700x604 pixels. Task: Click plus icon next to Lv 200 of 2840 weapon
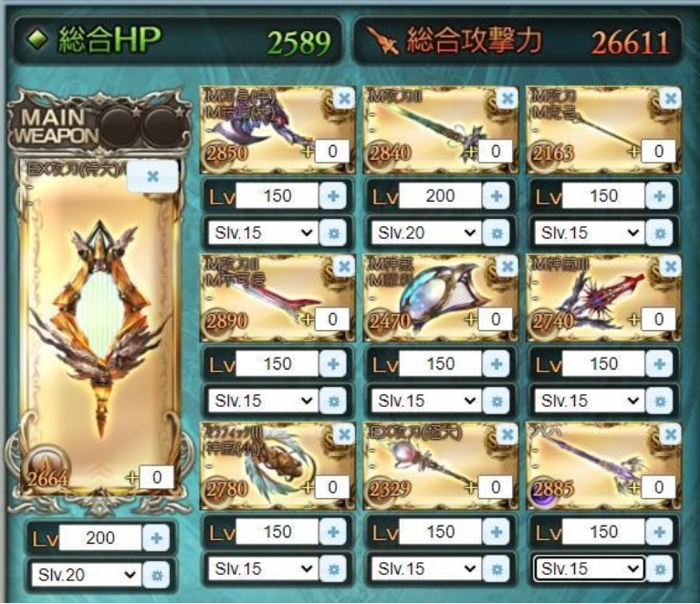(x=496, y=196)
